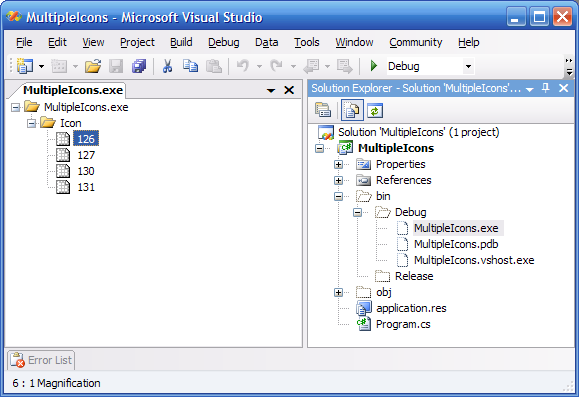This screenshot has width=579, height=397.
Task: Expand the Properties node
Action: pos(338,164)
